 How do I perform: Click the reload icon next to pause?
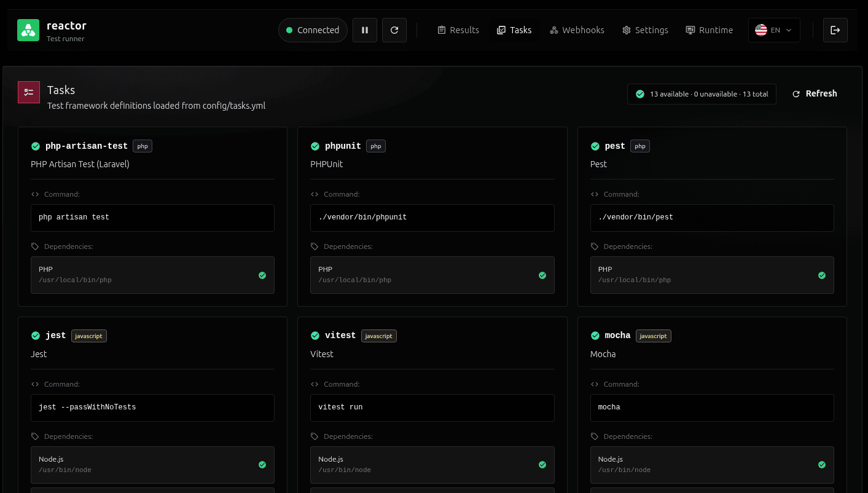394,30
